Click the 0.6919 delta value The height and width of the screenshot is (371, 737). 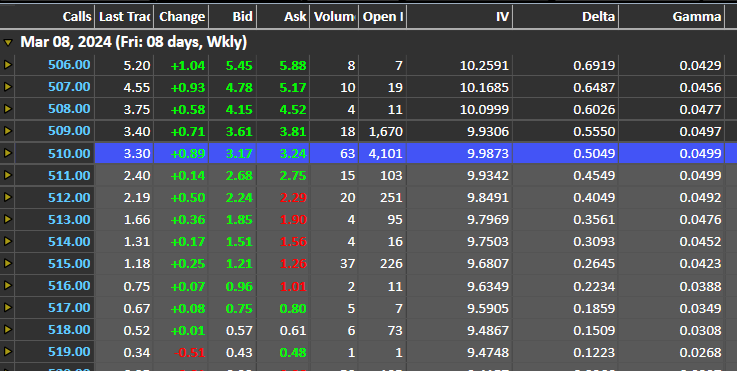pos(594,65)
